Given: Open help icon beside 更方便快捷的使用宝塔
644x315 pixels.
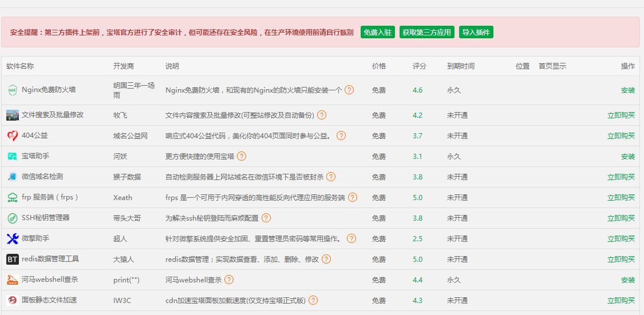Looking at the screenshot, I should pyautogui.click(x=242, y=156).
